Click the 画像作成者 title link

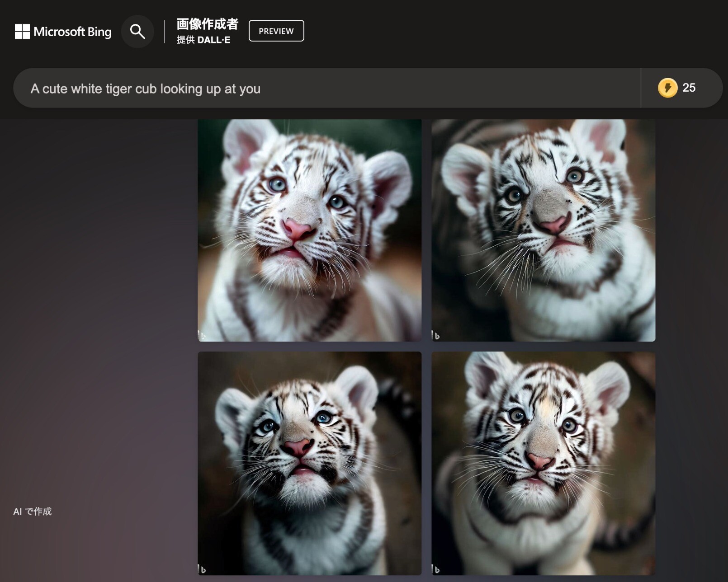[x=207, y=24]
